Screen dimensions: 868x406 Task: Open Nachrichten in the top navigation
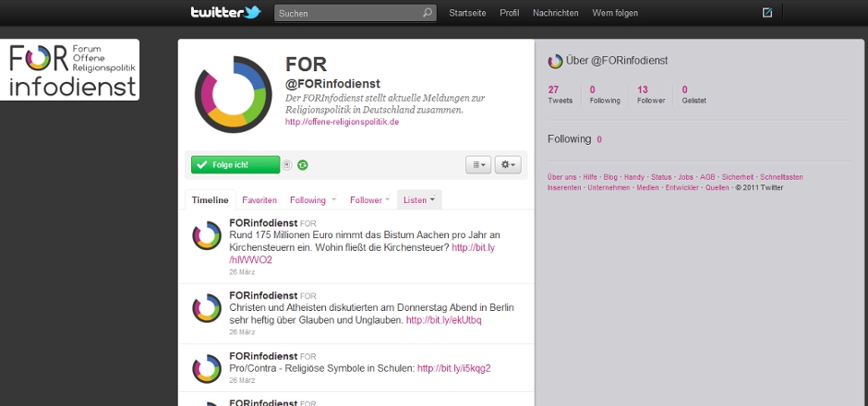pos(556,13)
